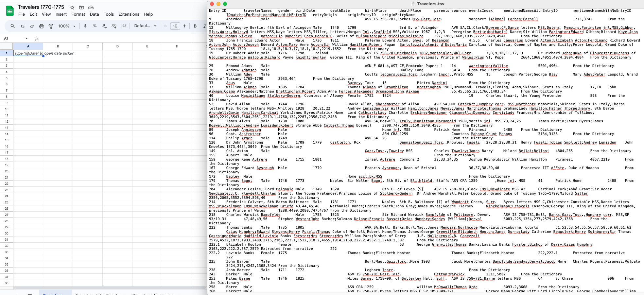Click the move-to-folder icon beside the title
Image resolution: width=644 pixels, height=295 pixels.
tap(81, 7)
